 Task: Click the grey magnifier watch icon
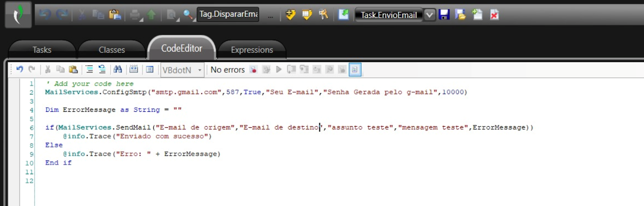click(329, 69)
